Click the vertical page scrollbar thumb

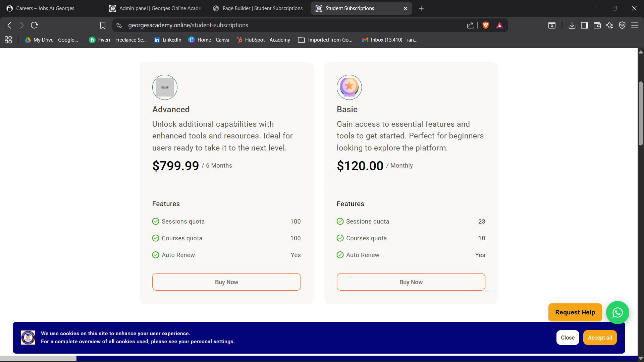coord(641,113)
